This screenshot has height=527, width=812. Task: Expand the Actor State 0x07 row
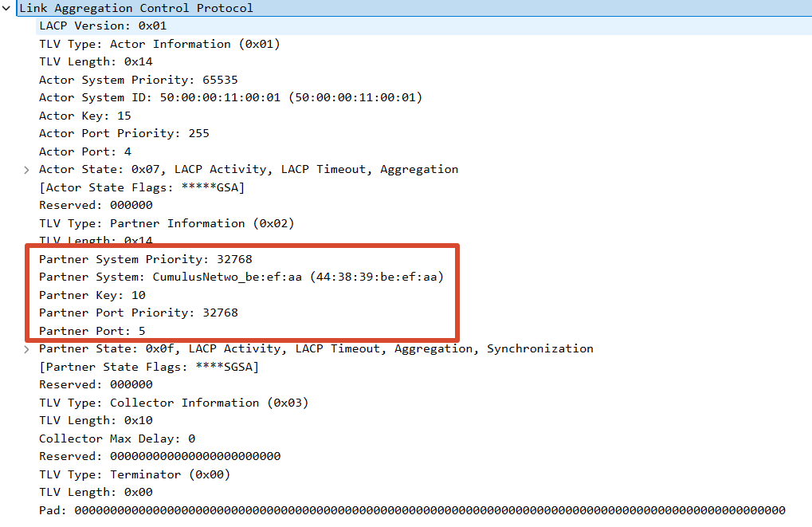point(26,170)
